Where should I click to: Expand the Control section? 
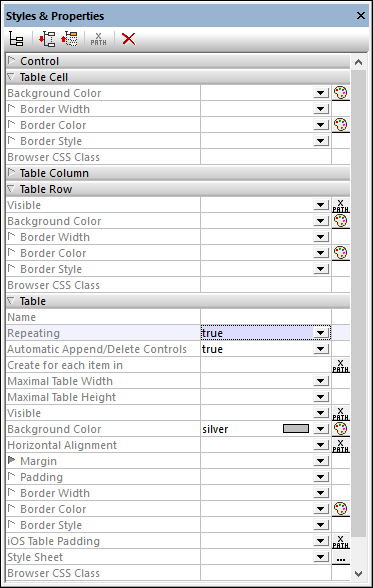(x=12, y=60)
